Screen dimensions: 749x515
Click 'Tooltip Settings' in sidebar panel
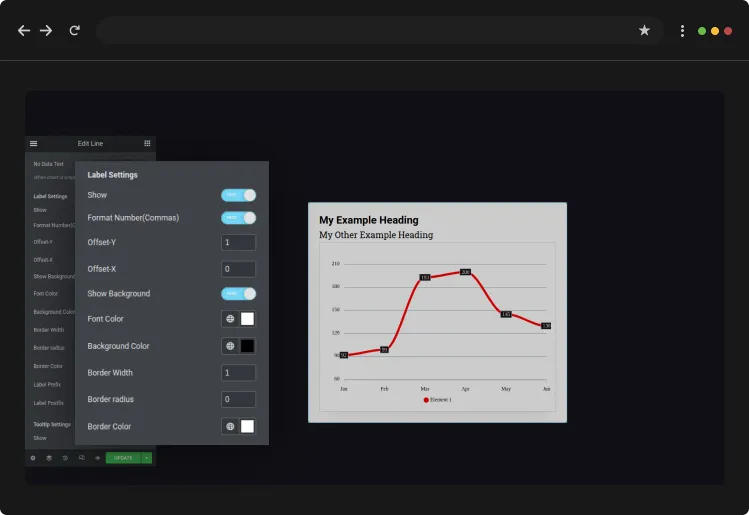point(52,424)
